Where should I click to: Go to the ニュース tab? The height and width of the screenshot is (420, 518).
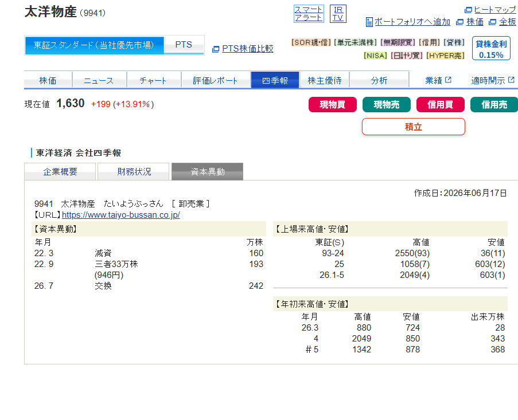(99, 80)
